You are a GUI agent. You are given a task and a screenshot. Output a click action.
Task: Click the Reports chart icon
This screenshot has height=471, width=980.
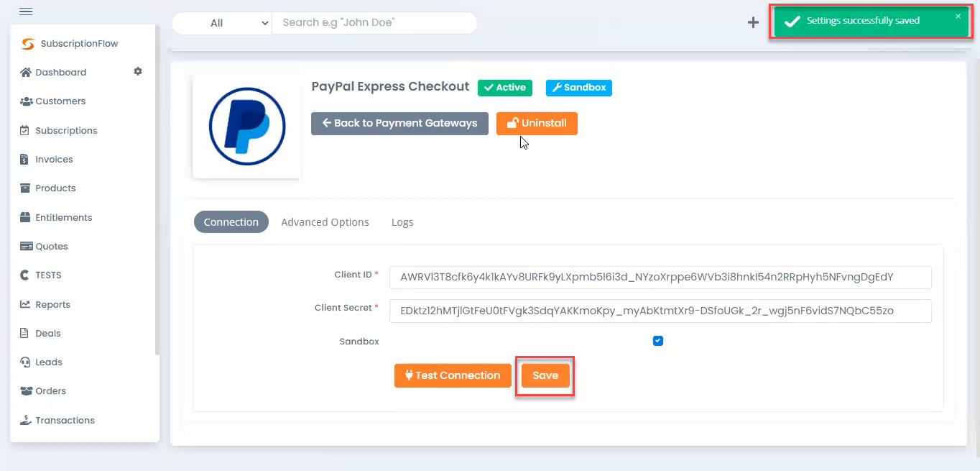point(25,304)
